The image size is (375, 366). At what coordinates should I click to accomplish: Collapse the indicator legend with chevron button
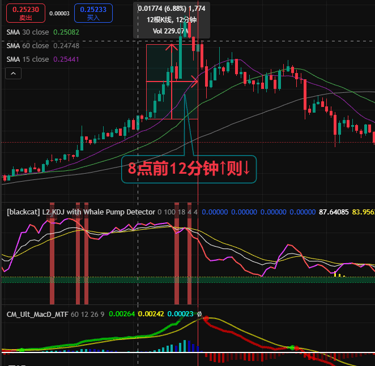[13, 73]
